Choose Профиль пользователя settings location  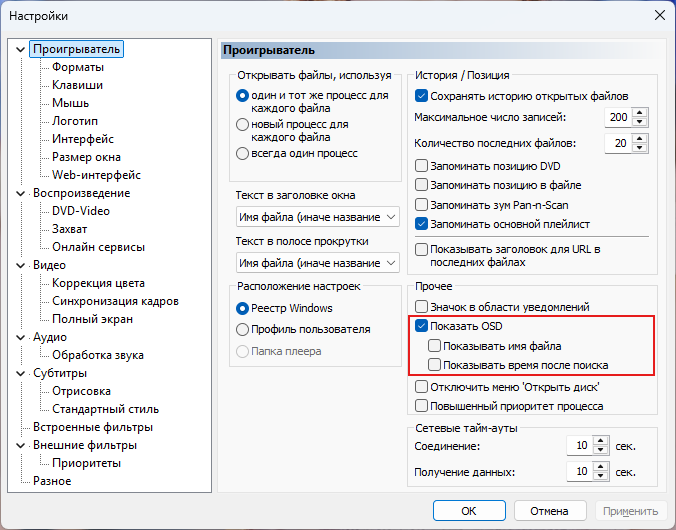[x=242, y=329]
